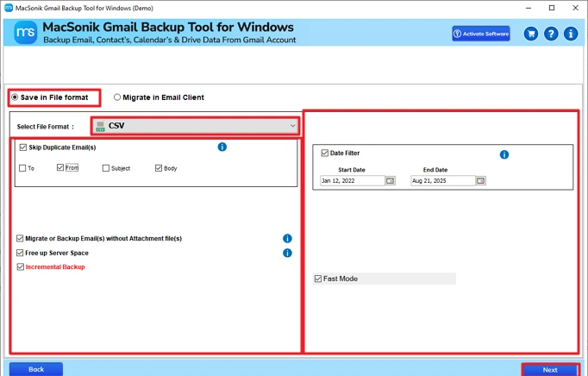Click the Start Date field Jan 12, 2022
Screen dimensions: 588x376
(353, 181)
